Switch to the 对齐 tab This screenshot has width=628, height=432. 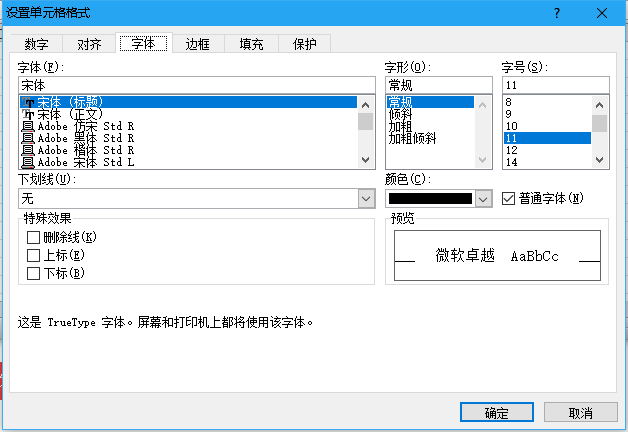pyautogui.click(x=89, y=44)
